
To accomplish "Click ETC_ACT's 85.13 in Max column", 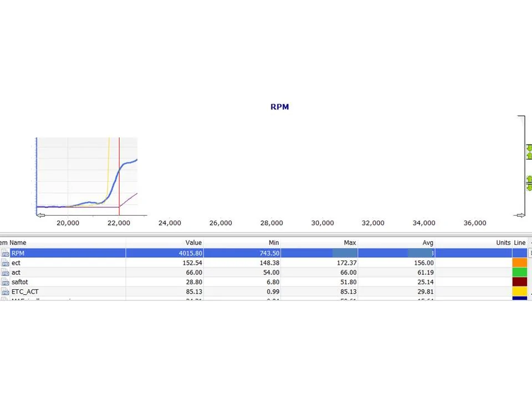I will [349, 291].
